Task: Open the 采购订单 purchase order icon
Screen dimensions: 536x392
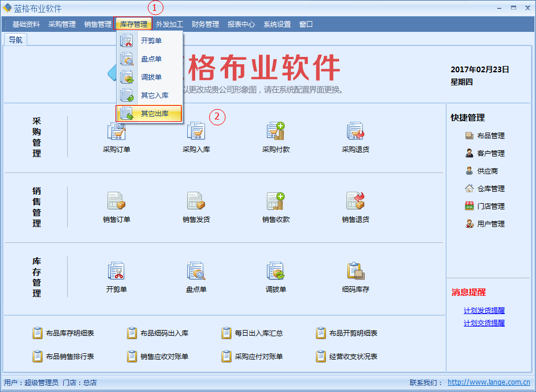Action: coord(117,131)
